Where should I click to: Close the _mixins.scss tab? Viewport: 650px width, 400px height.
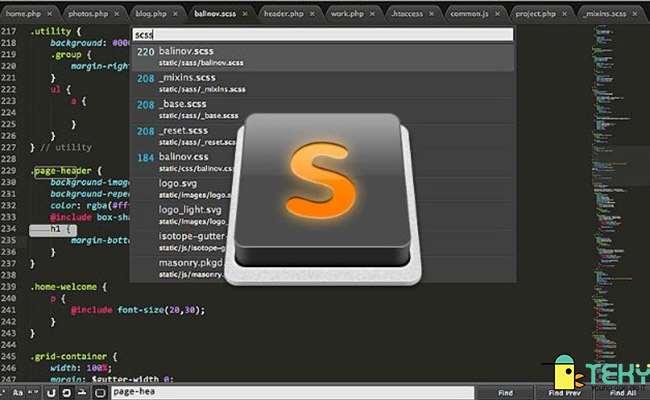(635, 14)
